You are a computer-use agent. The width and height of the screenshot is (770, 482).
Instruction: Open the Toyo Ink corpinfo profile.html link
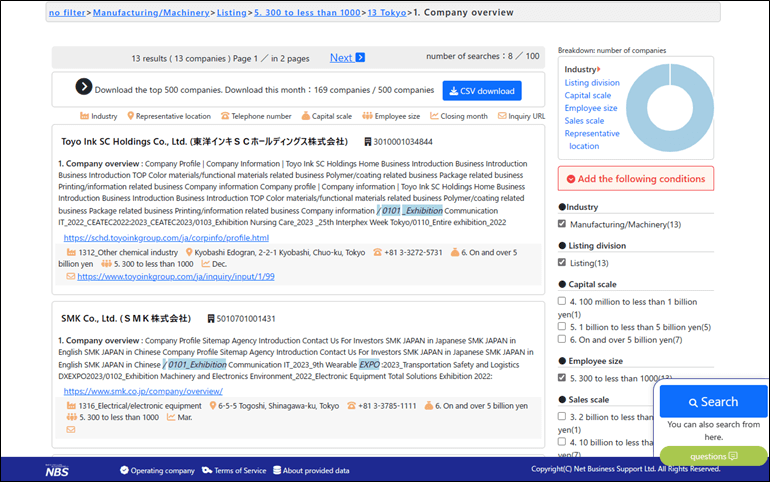[x=166, y=238]
